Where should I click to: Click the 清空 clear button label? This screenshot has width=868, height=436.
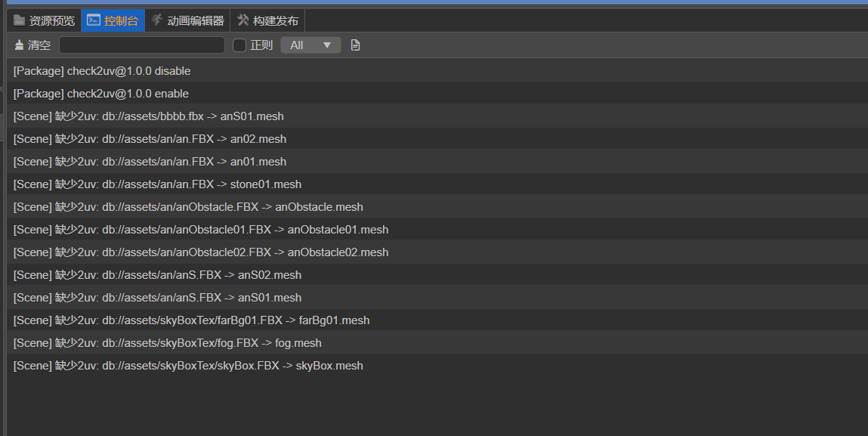[39, 45]
